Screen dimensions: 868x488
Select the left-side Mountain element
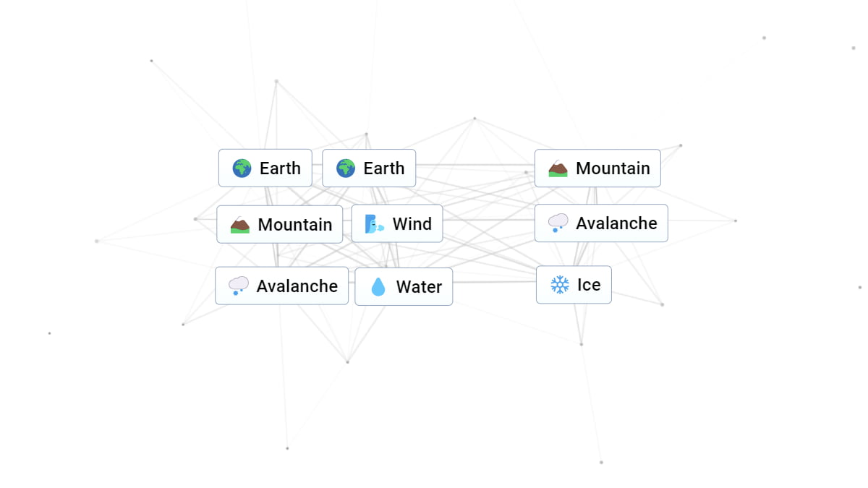279,223
